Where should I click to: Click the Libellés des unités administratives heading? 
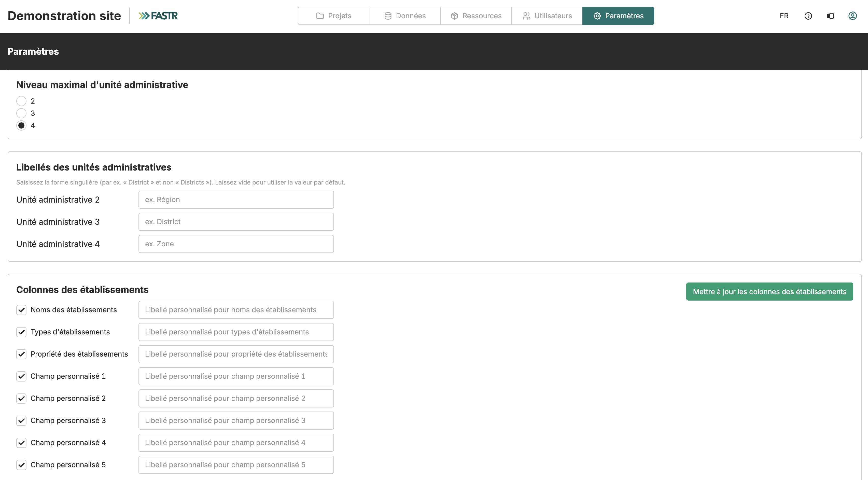coord(94,167)
